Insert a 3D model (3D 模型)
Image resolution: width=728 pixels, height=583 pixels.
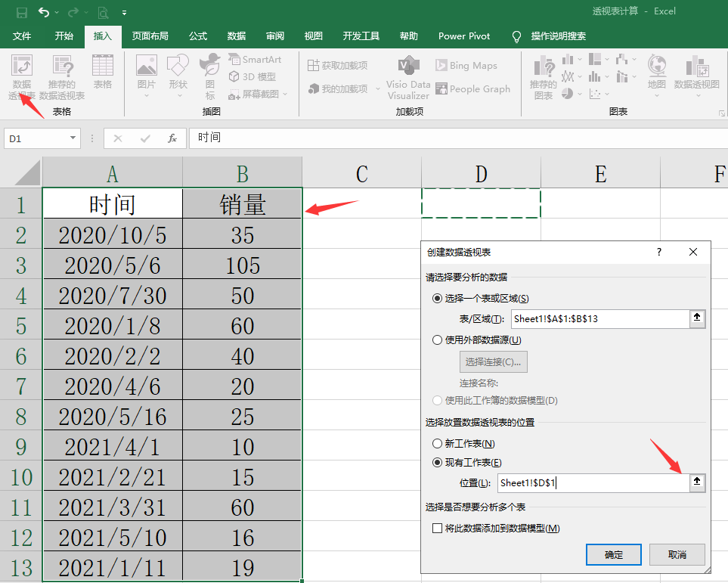tap(252, 76)
